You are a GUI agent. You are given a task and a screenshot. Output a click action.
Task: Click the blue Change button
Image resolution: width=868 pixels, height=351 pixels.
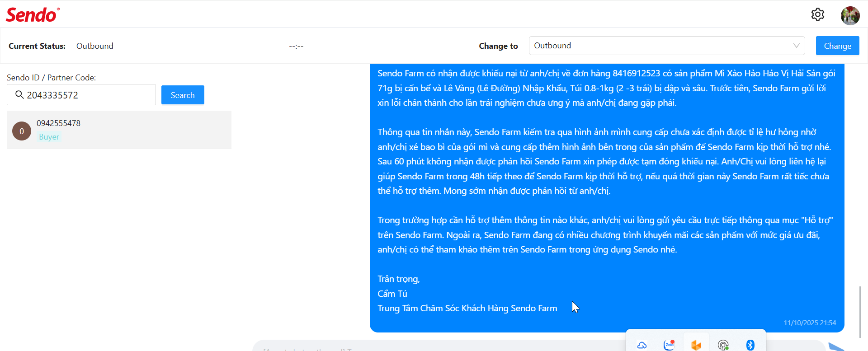[837, 46]
